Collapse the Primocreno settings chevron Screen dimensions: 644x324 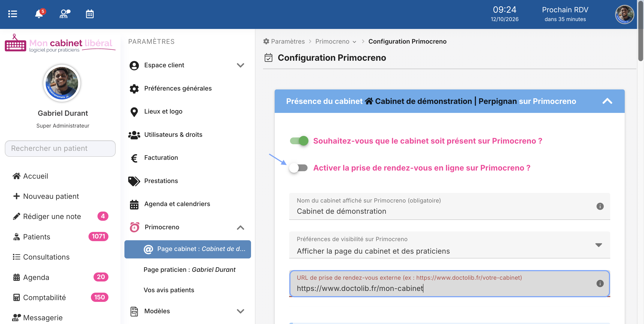point(241,227)
